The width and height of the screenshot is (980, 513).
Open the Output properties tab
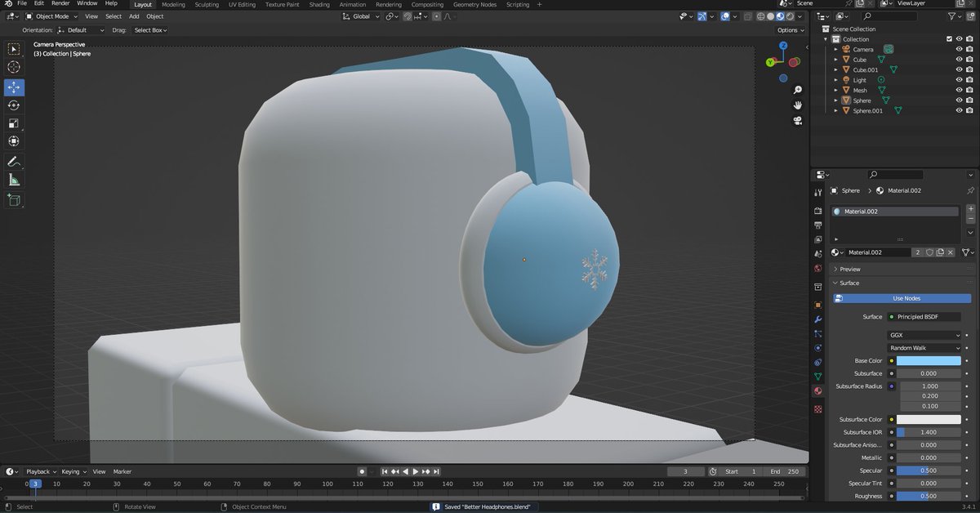pyautogui.click(x=818, y=225)
